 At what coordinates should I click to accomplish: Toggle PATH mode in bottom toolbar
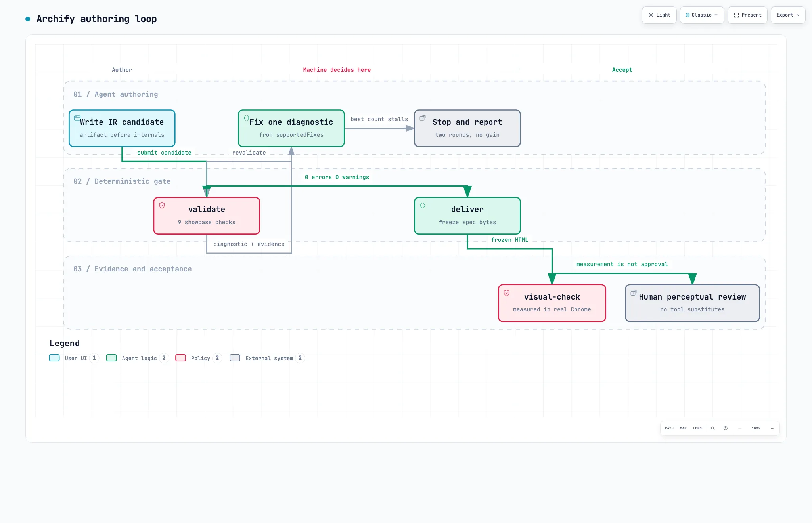[669, 428]
